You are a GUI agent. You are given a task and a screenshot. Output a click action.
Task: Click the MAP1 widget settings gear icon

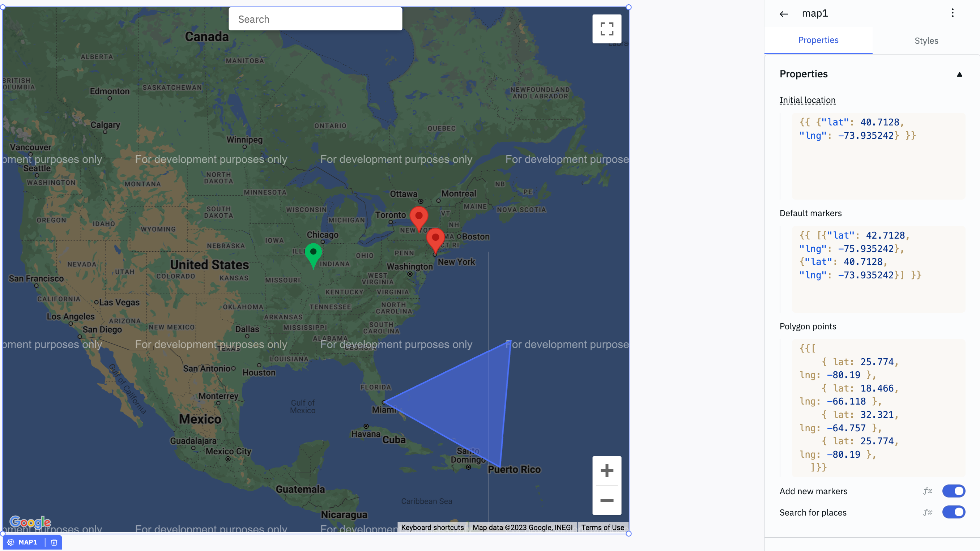(10, 542)
